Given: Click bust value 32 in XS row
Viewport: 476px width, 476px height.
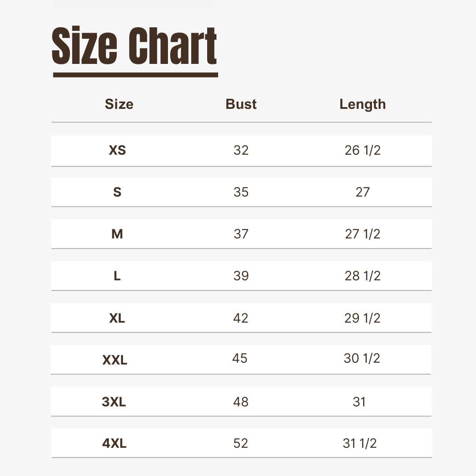Looking at the screenshot, I should coord(241,150).
